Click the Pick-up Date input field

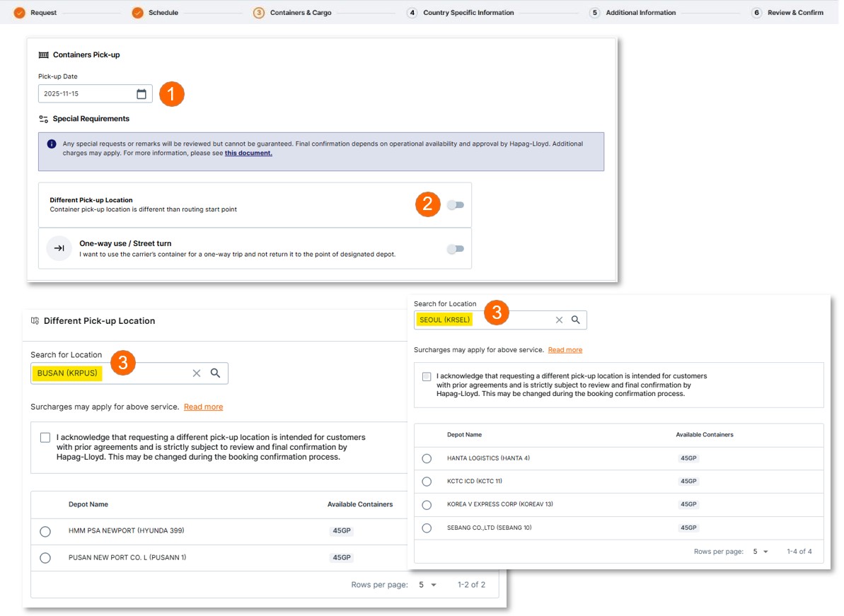tap(85, 94)
